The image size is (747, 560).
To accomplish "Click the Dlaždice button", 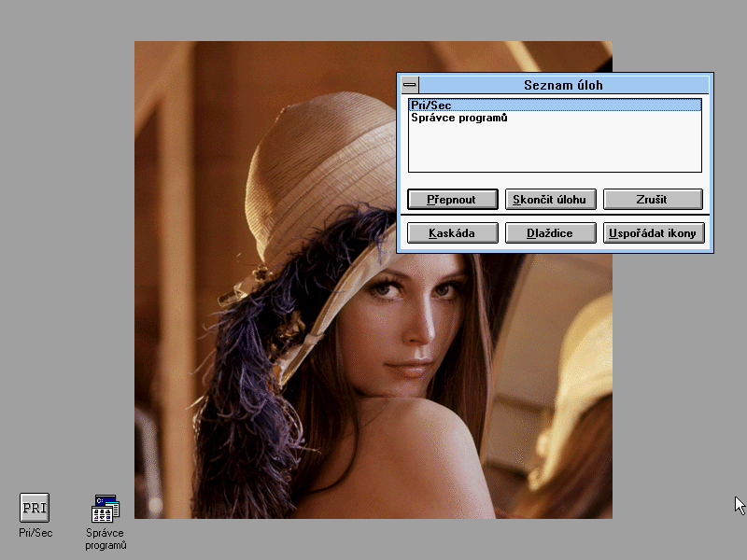I will click(551, 232).
